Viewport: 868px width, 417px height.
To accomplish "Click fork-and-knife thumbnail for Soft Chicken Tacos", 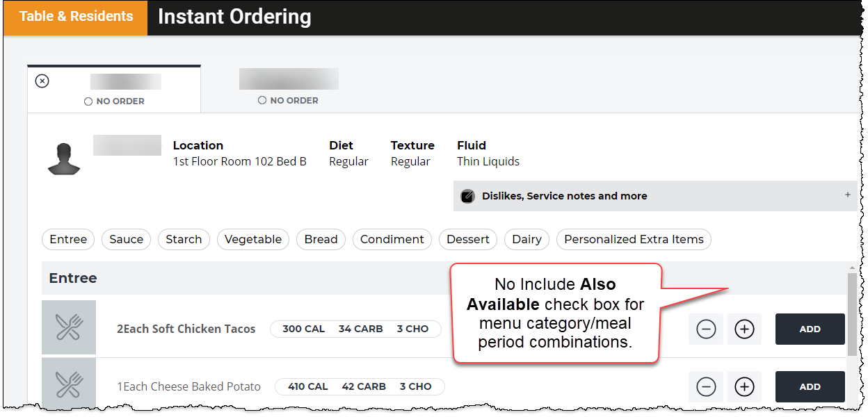I will pyautogui.click(x=69, y=327).
